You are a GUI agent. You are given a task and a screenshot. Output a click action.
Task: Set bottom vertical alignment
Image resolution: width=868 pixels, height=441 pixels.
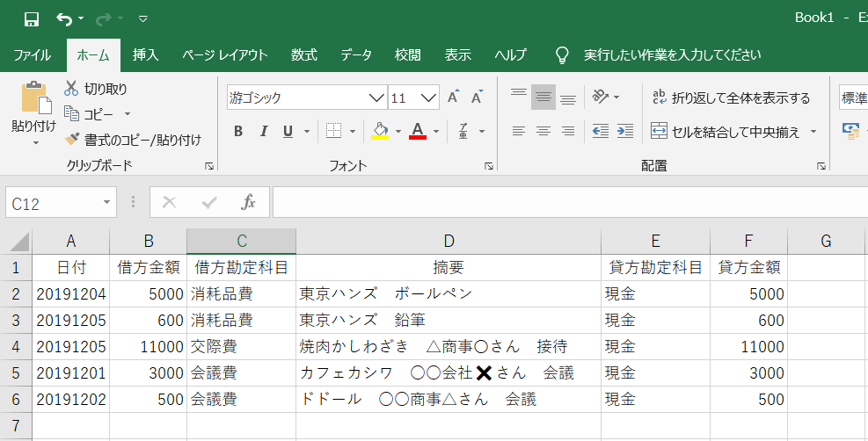click(x=568, y=98)
